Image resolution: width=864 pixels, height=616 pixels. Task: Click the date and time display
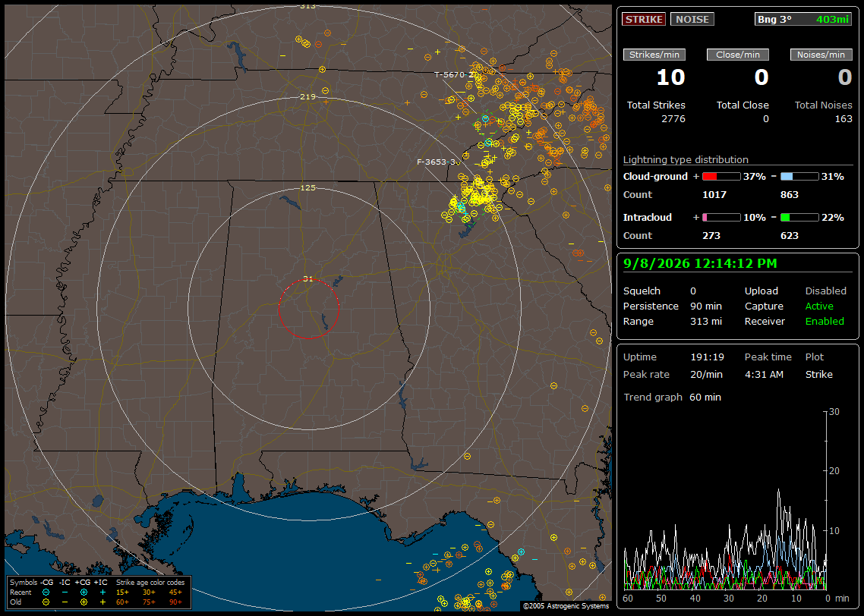tap(700, 264)
